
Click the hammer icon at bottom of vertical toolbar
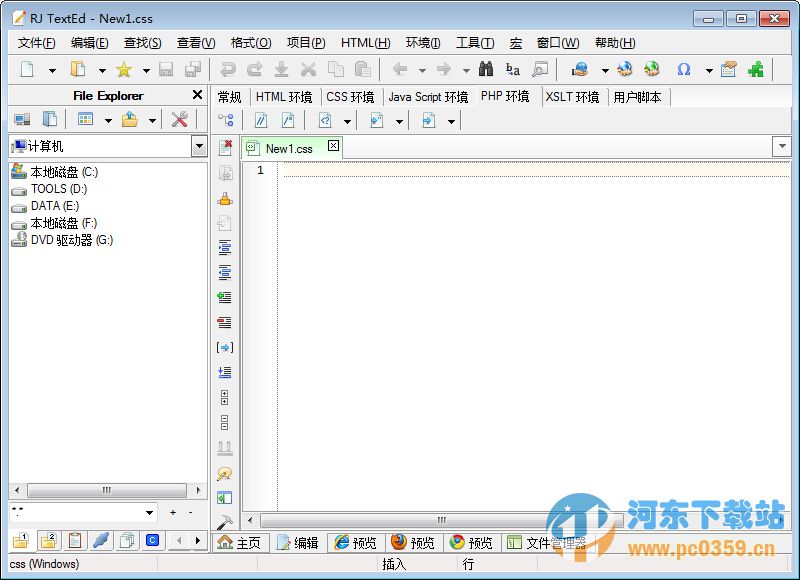[224, 522]
